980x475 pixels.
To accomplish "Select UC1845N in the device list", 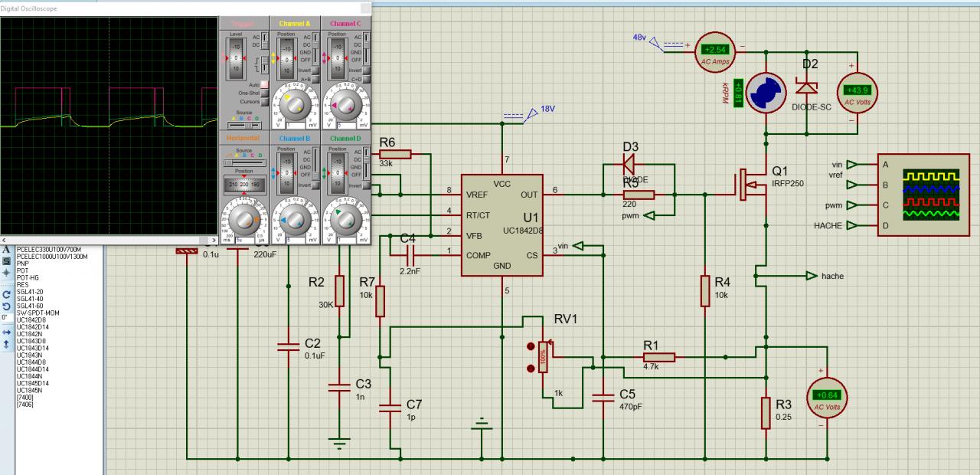I will pyautogui.click(x=30, y=390).
